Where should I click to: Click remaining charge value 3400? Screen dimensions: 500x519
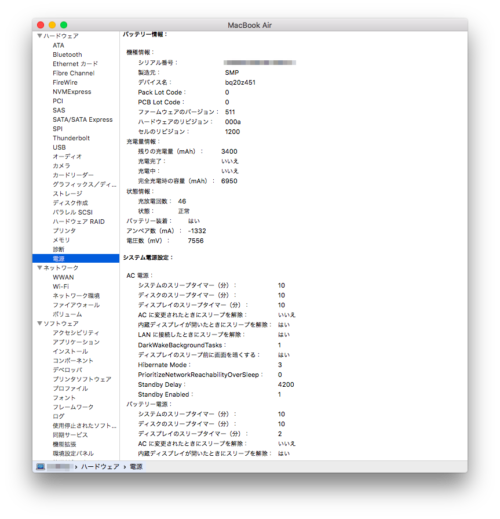[229, 151]
